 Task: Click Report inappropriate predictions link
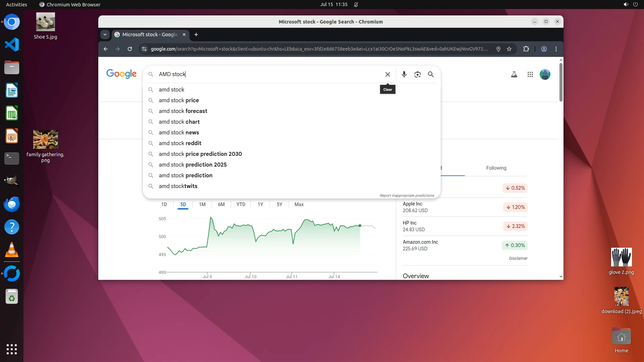pos(407,195)
